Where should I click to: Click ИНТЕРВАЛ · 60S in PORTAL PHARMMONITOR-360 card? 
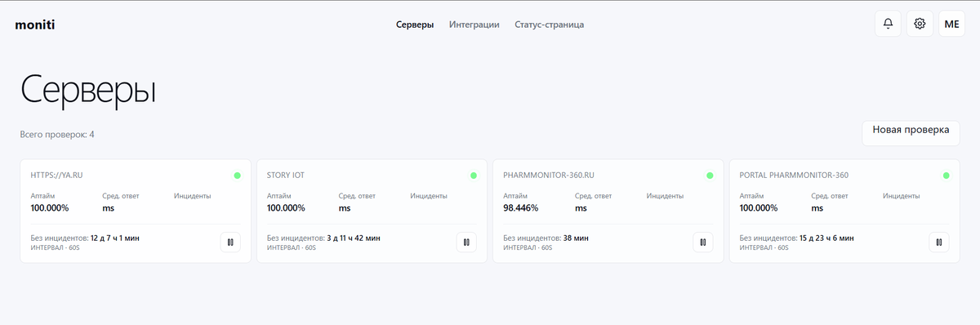tap(764, 247)
